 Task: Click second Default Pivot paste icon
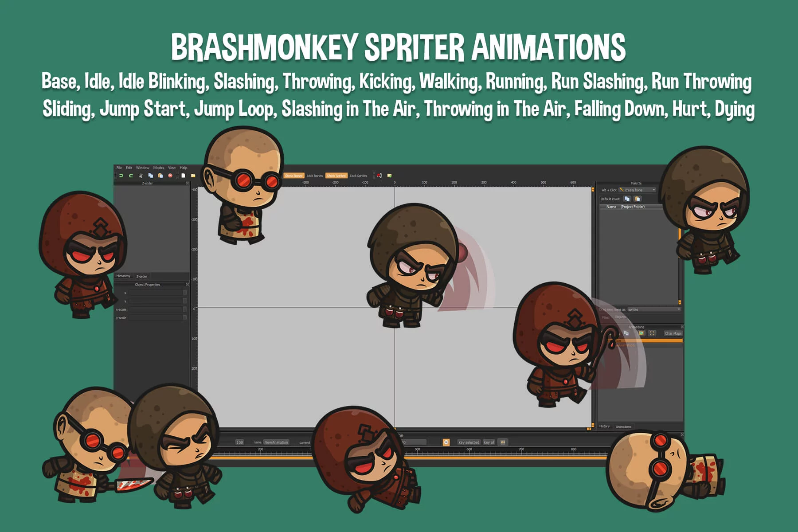637,199
